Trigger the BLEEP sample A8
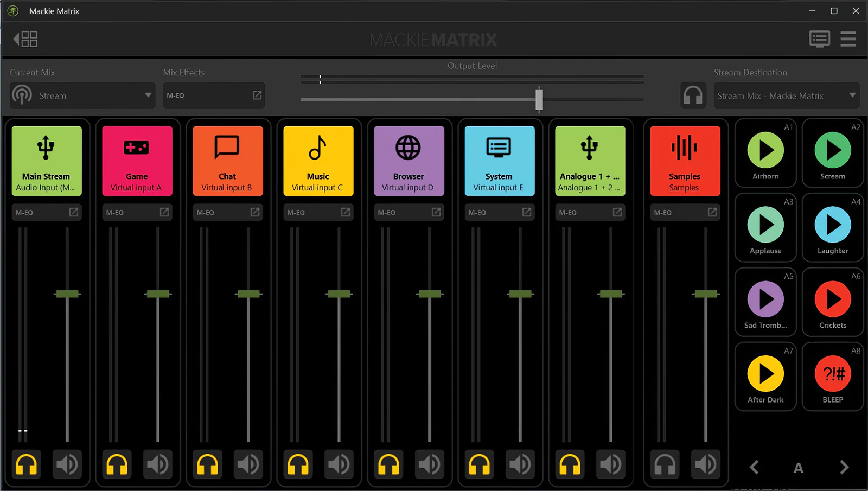868x491 pixels. click(833, 374)
